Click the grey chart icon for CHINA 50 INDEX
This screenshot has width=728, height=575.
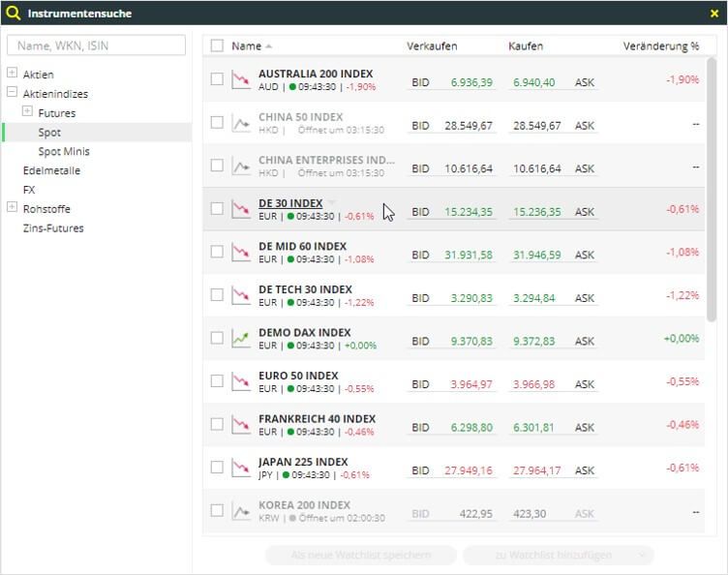tap(241, 123)
